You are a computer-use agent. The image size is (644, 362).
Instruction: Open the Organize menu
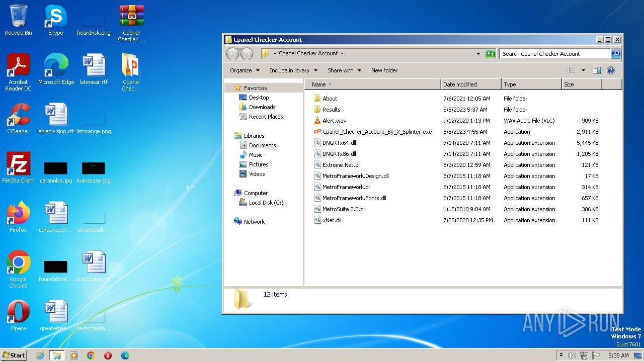tap(245, 70)
